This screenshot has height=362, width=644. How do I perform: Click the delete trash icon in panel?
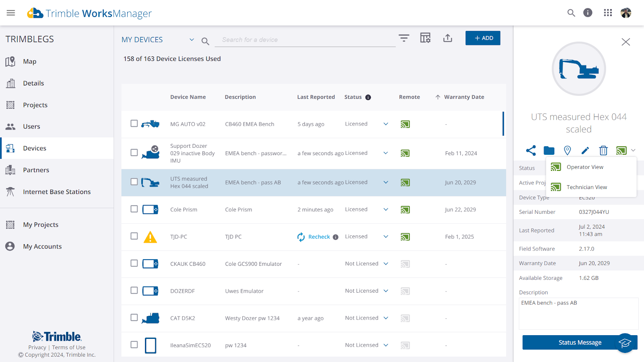604,151
